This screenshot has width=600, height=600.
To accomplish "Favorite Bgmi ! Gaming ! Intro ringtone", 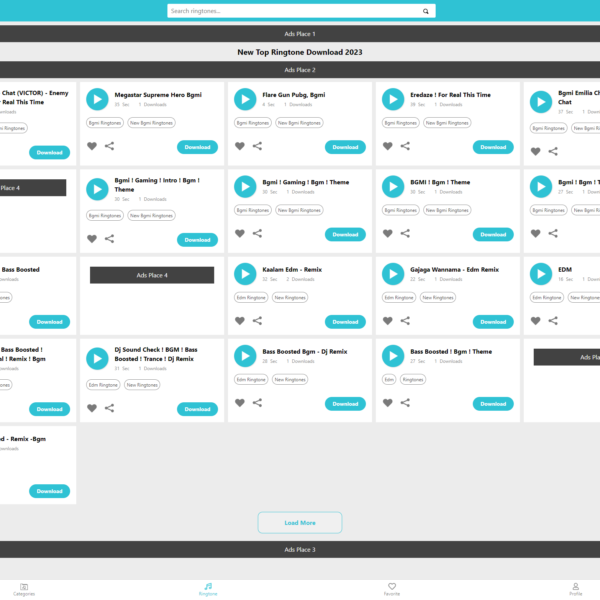I will click(92, 239).
